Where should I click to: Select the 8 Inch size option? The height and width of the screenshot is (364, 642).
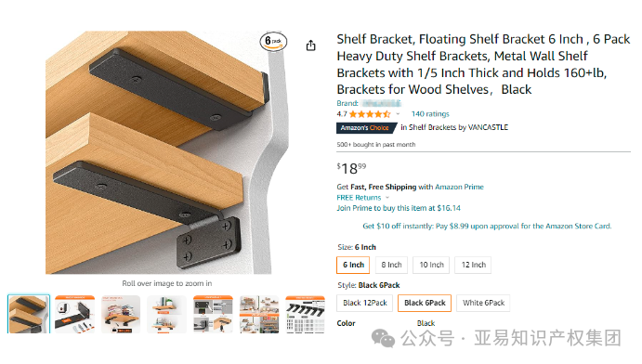pos(391,265)
